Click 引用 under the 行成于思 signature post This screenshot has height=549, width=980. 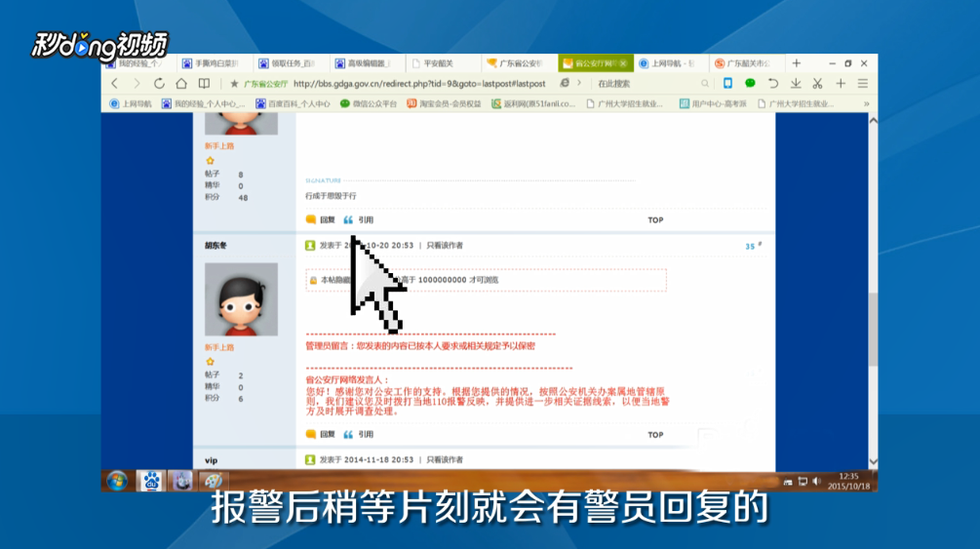tap(359, 219)
